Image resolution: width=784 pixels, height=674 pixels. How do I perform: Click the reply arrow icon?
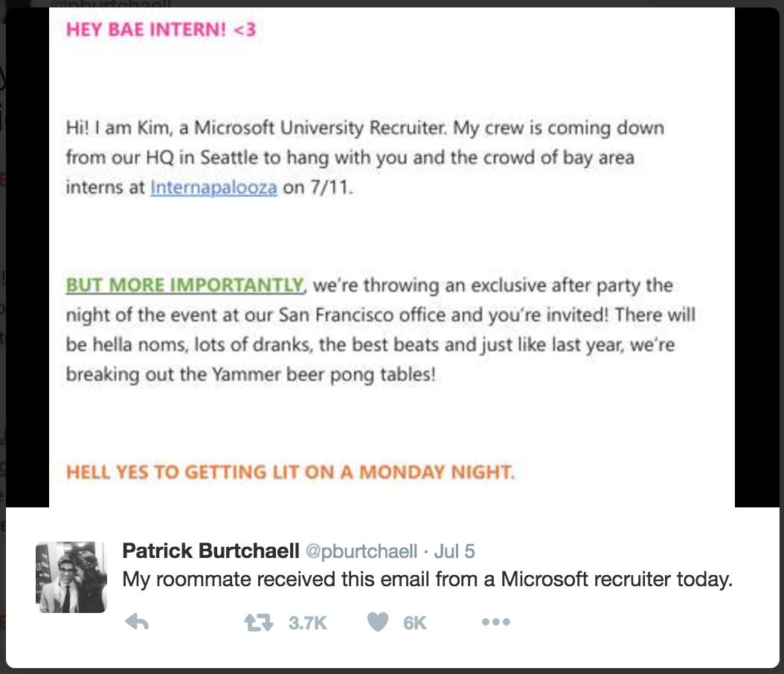(137, 622)
